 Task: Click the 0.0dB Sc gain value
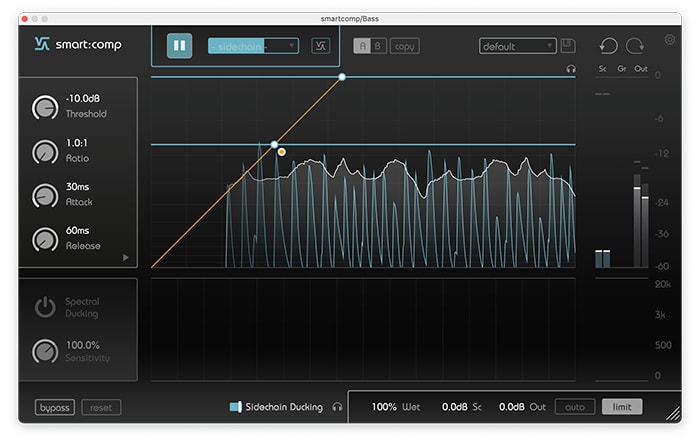click(454, 407)
